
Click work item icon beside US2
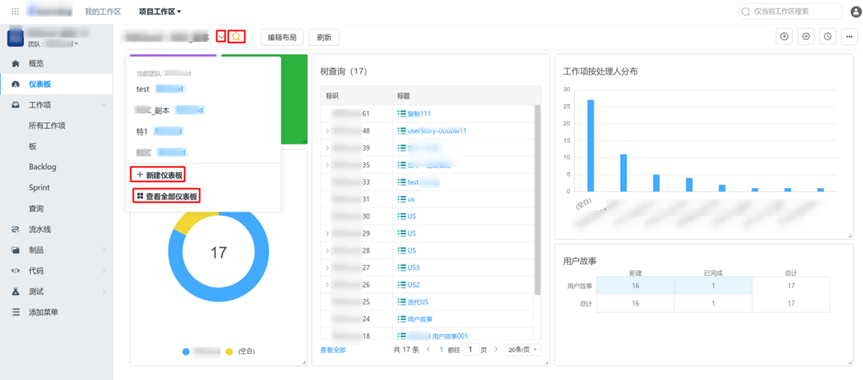tap(401, 285)
